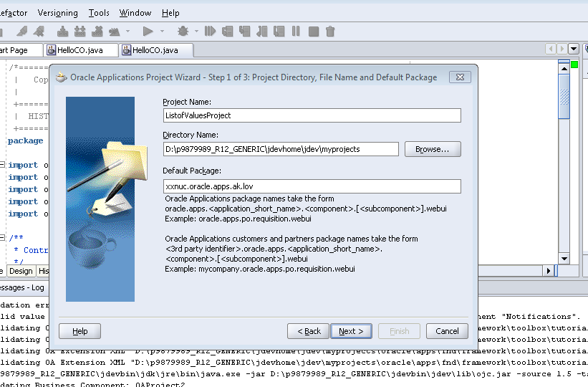This screenshot has height=387, width=588.
Task: Click Next to proceed to step 2
Action: click(352, 331)
